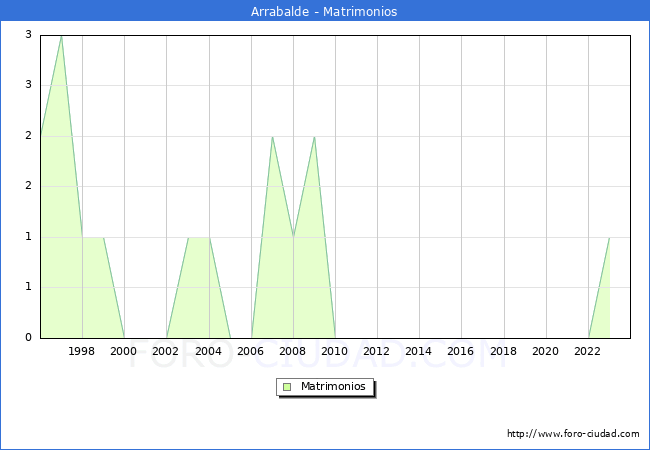
Task: Click the 1997 peak data point
Action: 61,36
